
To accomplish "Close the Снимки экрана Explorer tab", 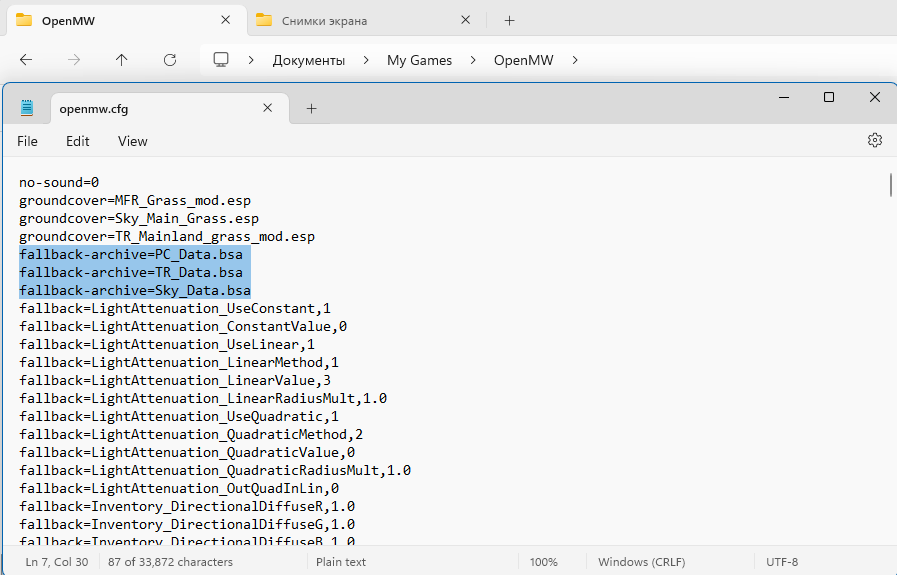I will point(465,20).
